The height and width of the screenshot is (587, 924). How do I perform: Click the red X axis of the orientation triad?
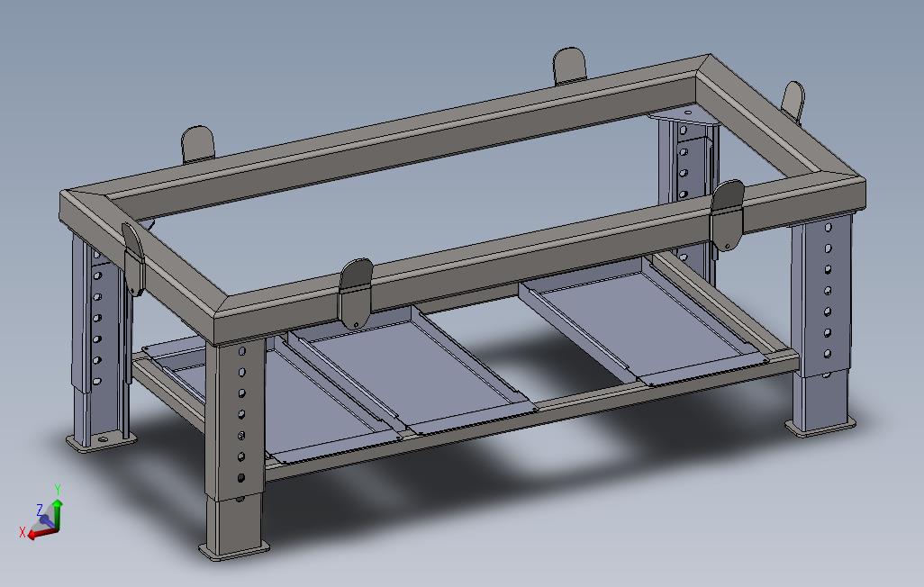pyautogui.click(x=41, y=533)
